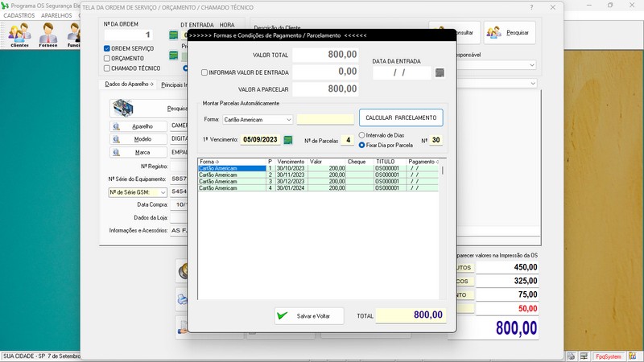Select installment row due 30/11/2023
The width and height of the screenshot is (644, 362).
(x=318, y=175)
